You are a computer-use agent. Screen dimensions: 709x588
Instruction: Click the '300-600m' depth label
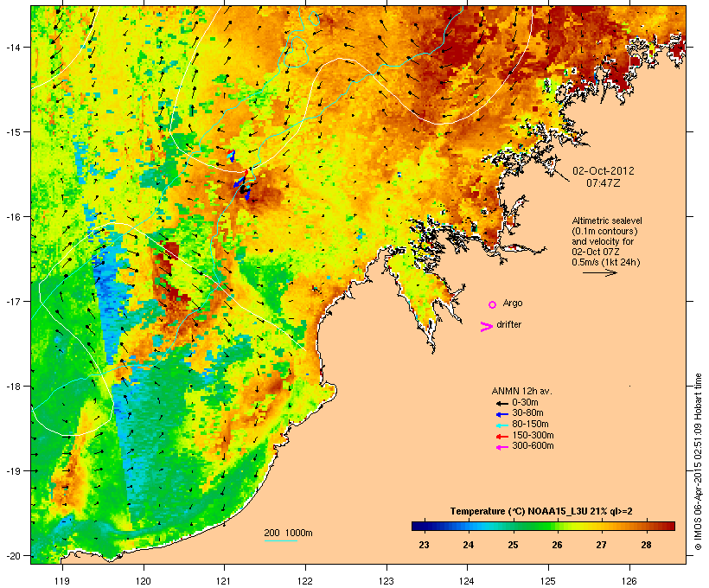(533, 446)
